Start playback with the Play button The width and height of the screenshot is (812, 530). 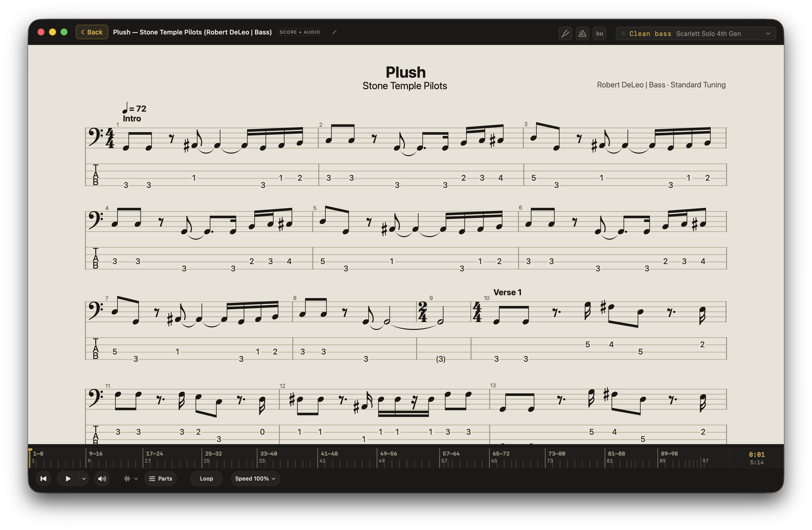68,479
